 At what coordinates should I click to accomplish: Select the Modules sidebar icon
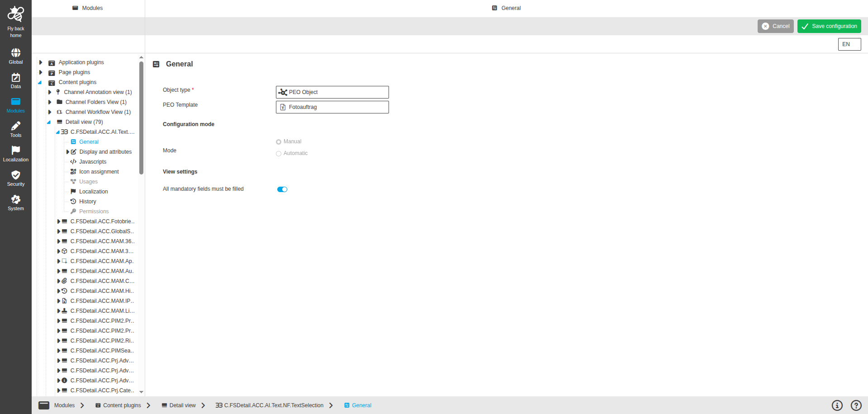[x=16, y=102]
